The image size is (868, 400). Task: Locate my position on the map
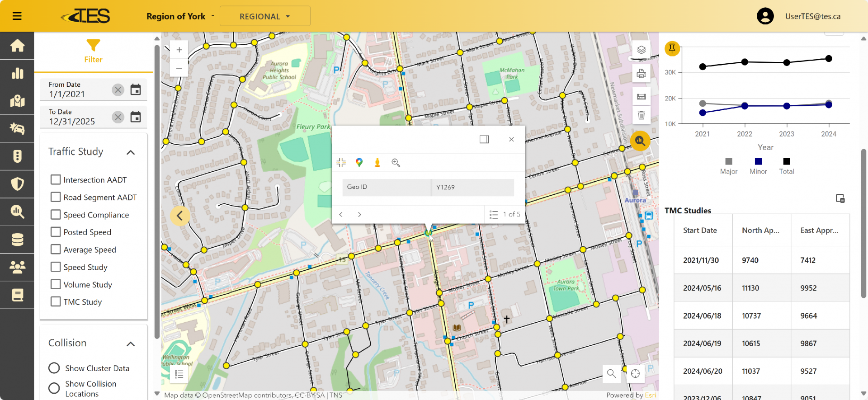[635, 373]
